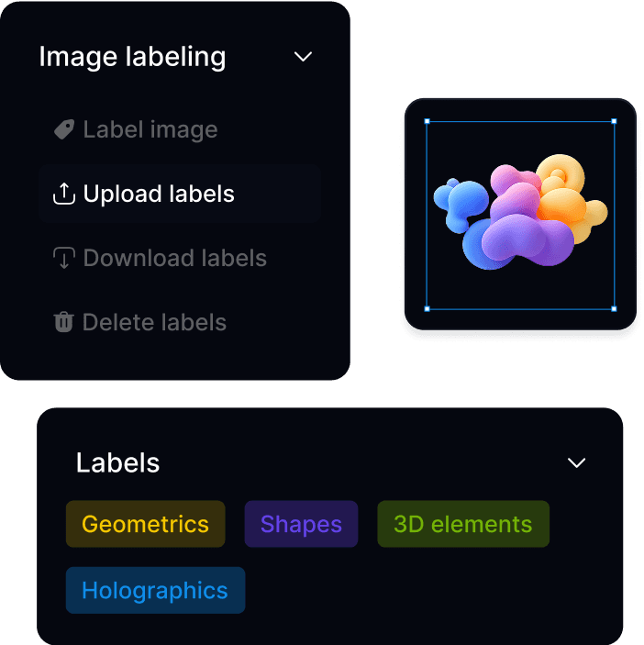Viewport: 644px width, 645px height.
Task: Click the colorful 3D blobs thumbnail
Action: [x=521, y=212]
